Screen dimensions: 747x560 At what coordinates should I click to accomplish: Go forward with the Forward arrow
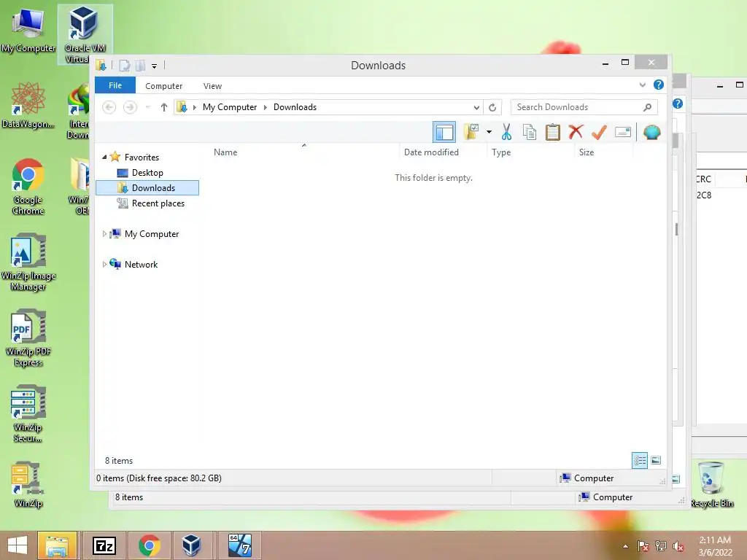(130, 107)
